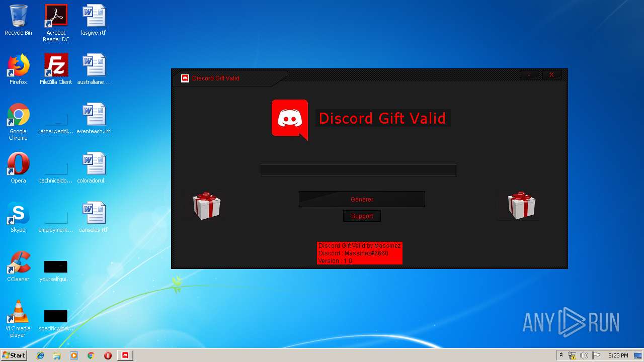Select the Skype desktop shortcut
Screen dimensions: 644x362
pos(18,217)
